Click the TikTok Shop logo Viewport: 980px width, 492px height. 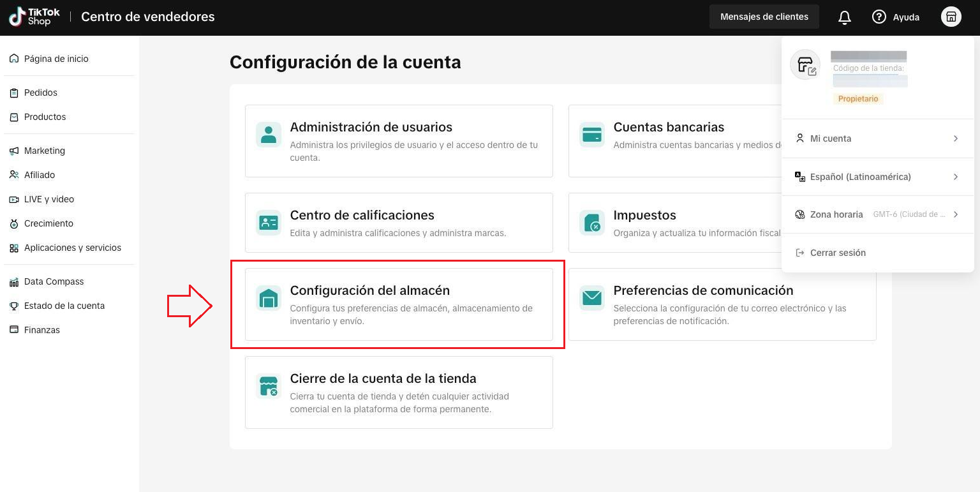34,17
